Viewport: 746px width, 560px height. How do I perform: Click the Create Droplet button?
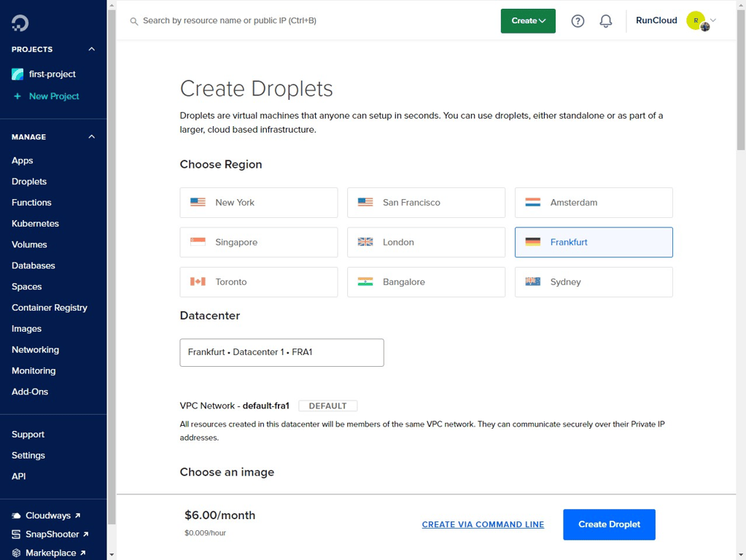coord(609,524)
